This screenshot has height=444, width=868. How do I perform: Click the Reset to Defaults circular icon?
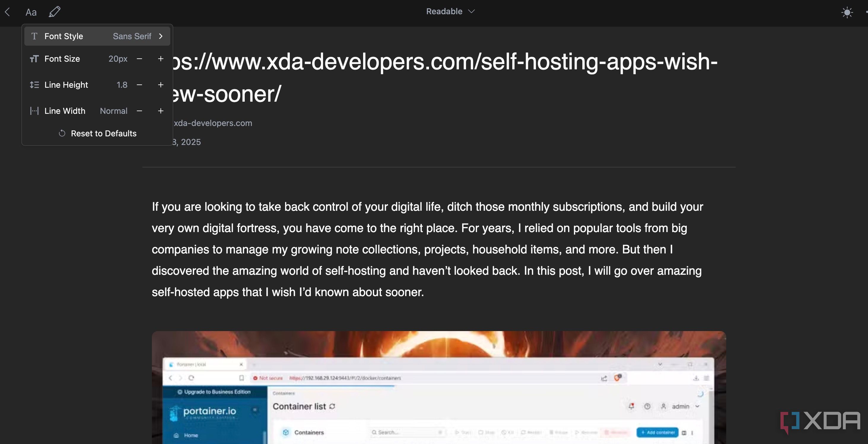[x=62, y=133]
